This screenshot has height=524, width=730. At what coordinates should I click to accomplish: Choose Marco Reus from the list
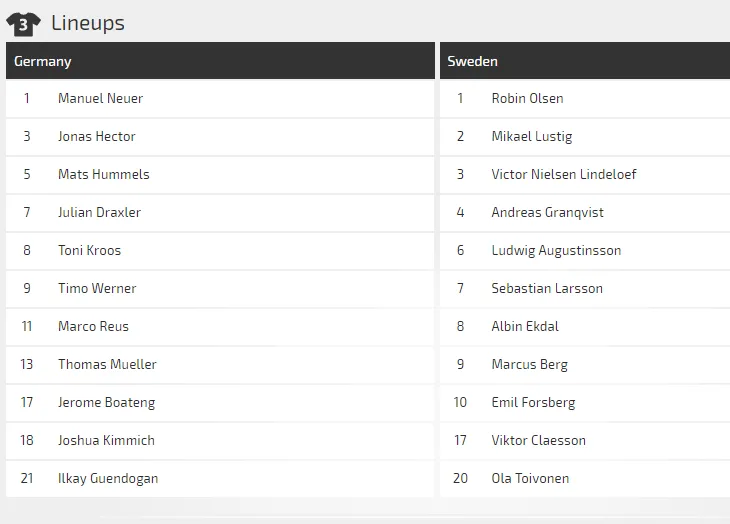click(x=93, y=326)
